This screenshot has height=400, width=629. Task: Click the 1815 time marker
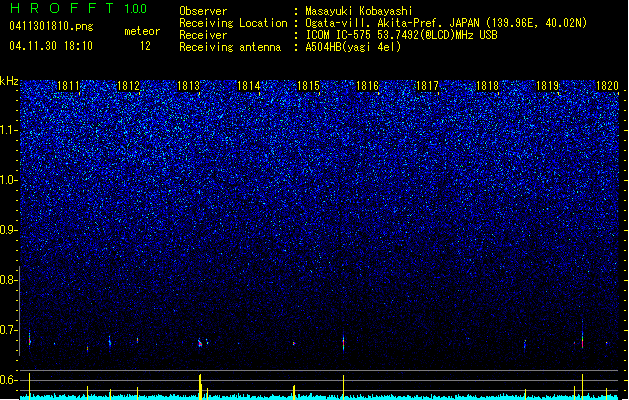click(308, 86)
